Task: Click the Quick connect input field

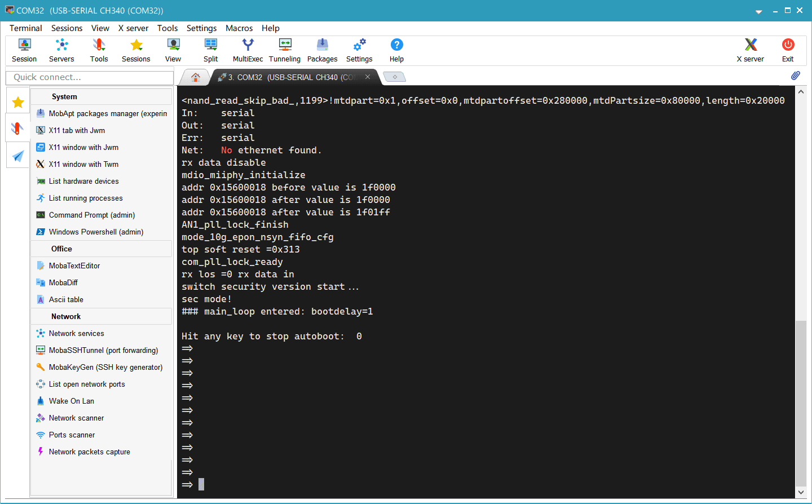Action: 90,77
